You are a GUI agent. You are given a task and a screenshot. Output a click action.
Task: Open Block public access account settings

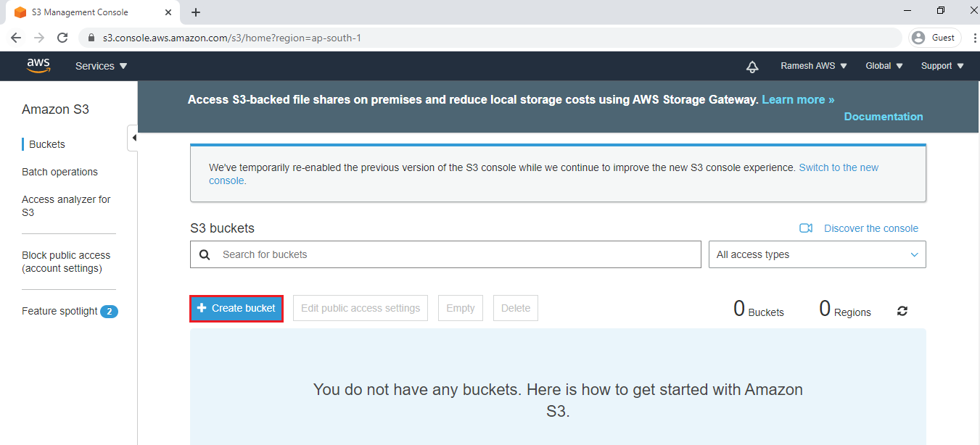(66, 262)
